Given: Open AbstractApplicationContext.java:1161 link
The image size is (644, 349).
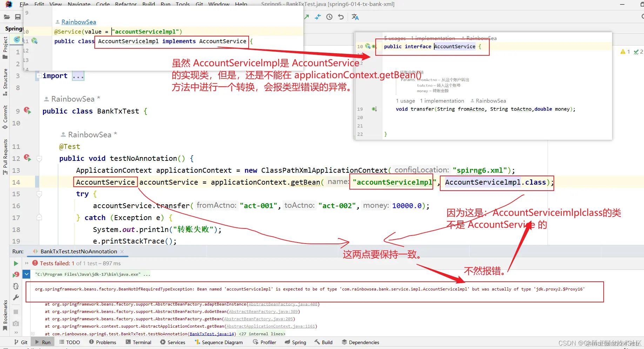Looking at the screenshot, I should tap(271, 326).
